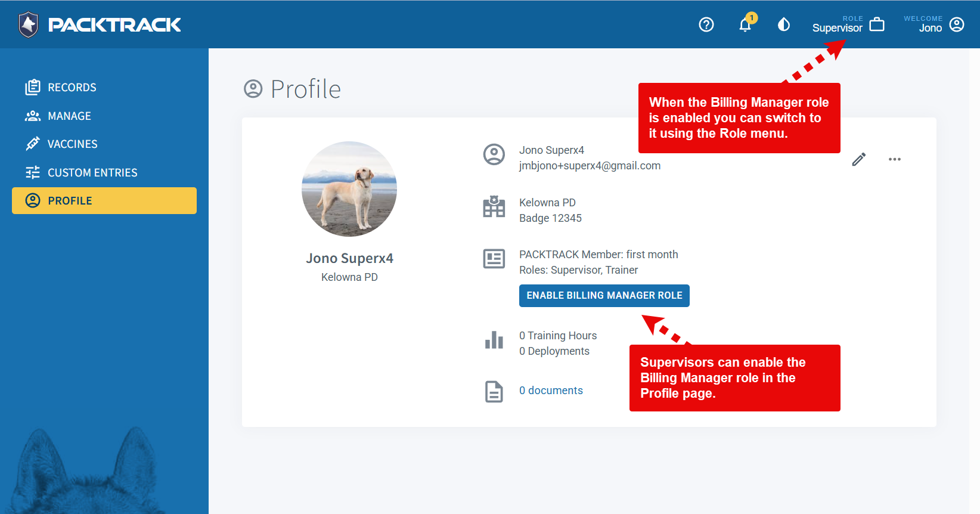Open the Manage section
This screenshot has width=980, height=514.
point(69,116)
